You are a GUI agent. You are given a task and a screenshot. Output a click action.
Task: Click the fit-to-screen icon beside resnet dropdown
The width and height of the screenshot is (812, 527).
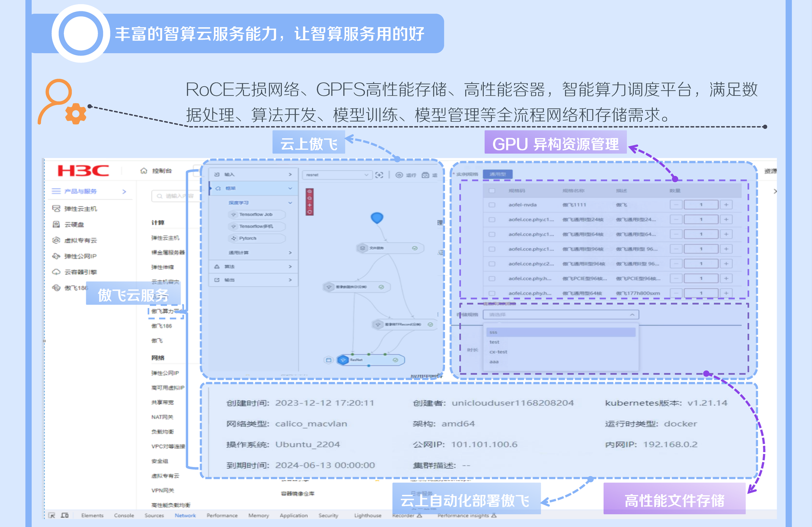[x=379, y=175]
